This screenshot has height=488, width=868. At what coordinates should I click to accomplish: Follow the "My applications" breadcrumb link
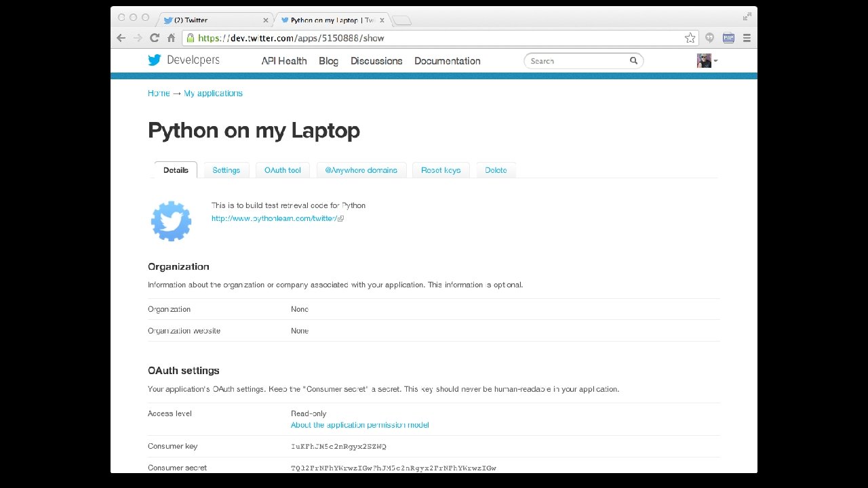[213, 93]
